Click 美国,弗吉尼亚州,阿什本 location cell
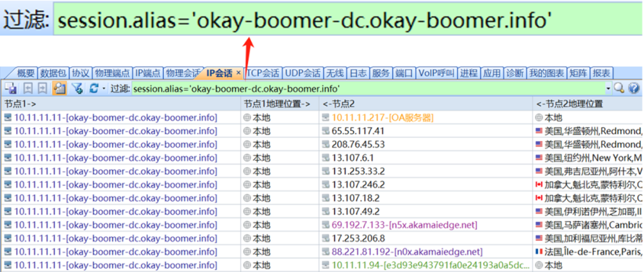644x272 pixels. (588, 171)
